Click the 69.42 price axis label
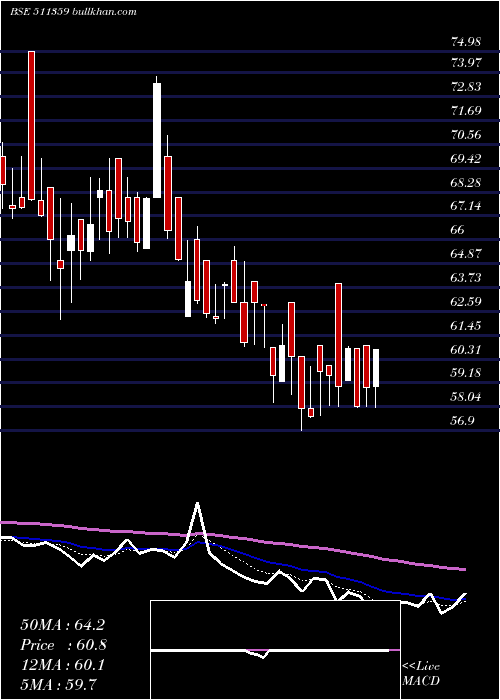 466,158
